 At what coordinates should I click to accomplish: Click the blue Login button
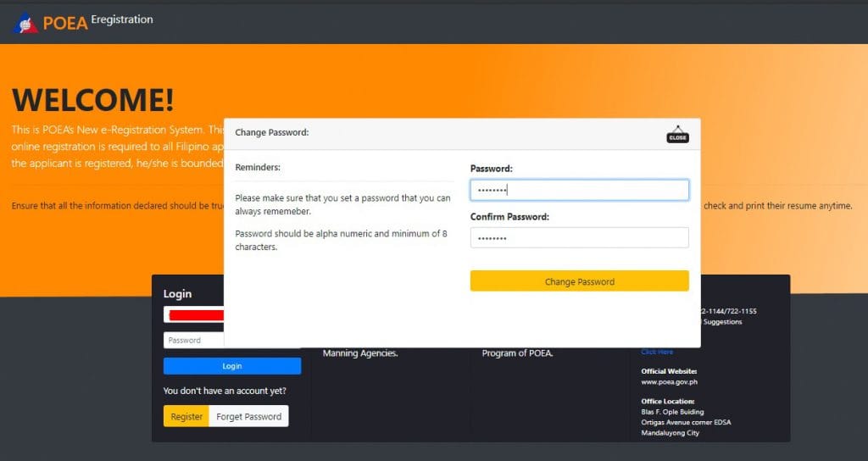[x=232, y=366]
